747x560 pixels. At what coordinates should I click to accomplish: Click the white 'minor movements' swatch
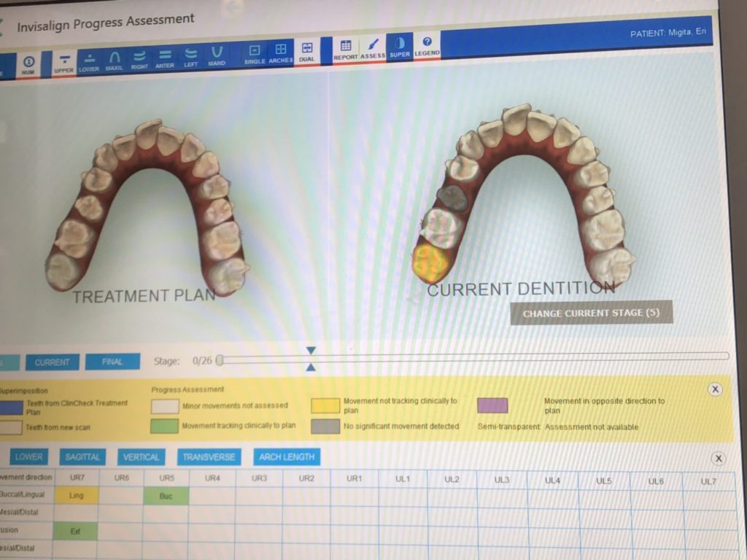[x=165, y=405]
